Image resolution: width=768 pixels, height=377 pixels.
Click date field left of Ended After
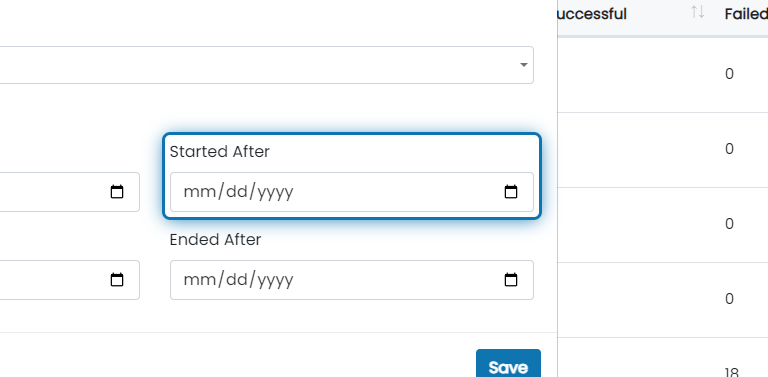[70, 280]
